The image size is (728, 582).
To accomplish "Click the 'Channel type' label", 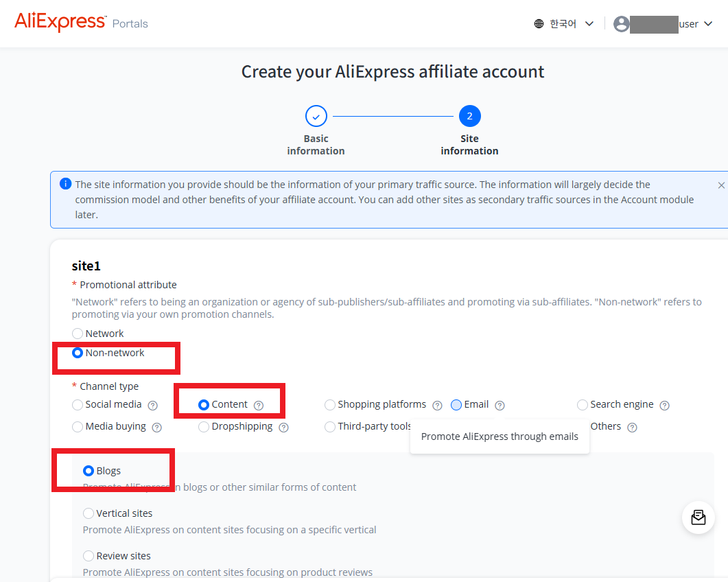I will click(x=109, y=386).
